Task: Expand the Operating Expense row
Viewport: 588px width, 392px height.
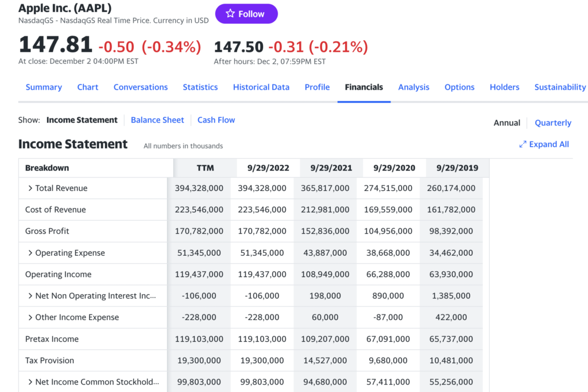Action: click(x=30, y=253)
